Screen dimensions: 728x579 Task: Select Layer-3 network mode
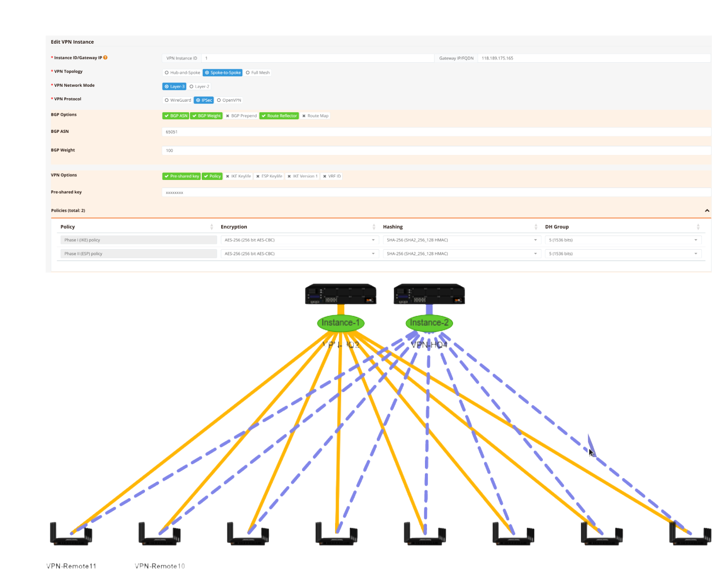click(x=175, y=86)
